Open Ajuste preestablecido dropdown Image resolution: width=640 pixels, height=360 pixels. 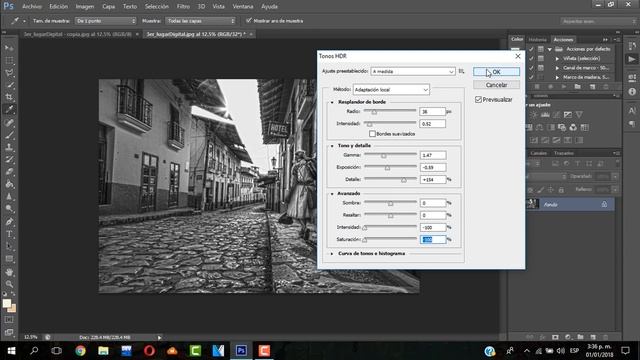[413, 71]
